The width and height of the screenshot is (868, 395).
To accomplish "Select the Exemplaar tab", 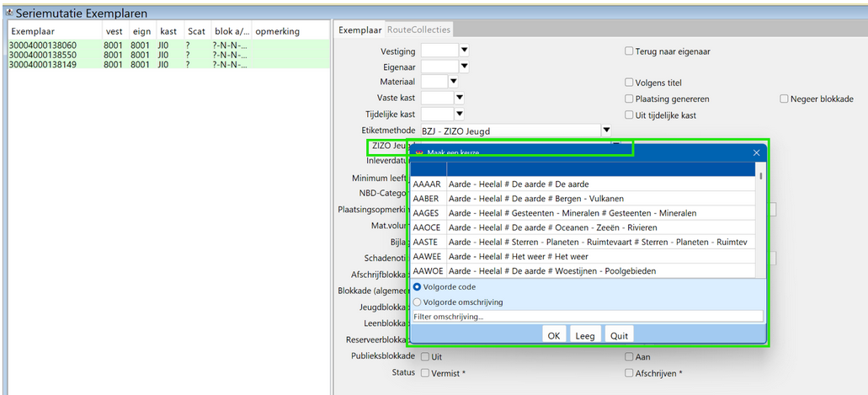I will pos(359,30).
